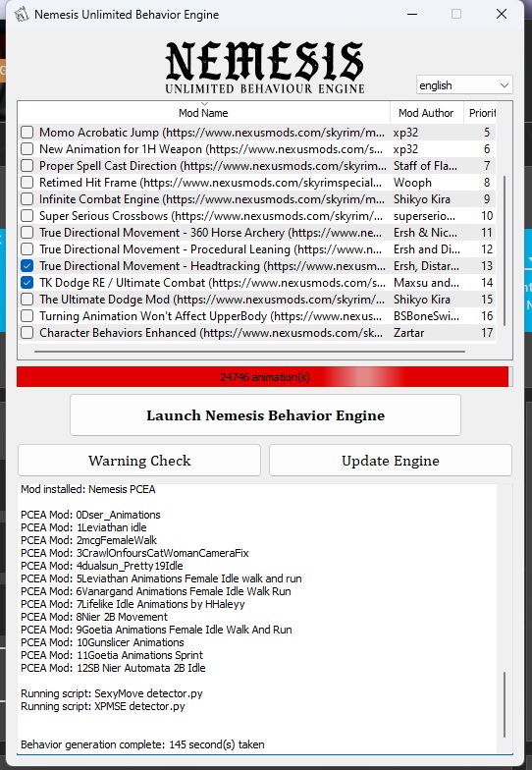Sort list by Priority column header

(483, 113)
